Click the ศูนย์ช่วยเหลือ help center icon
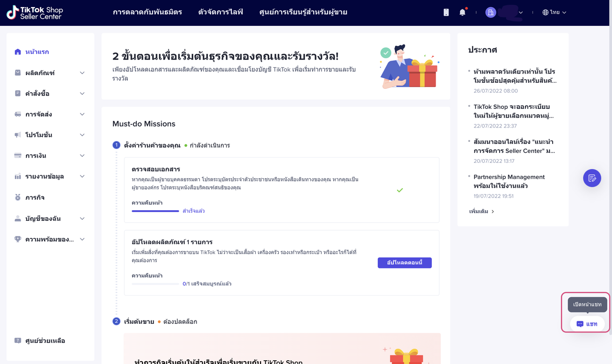612x364 pixels. tap(18, 341)
